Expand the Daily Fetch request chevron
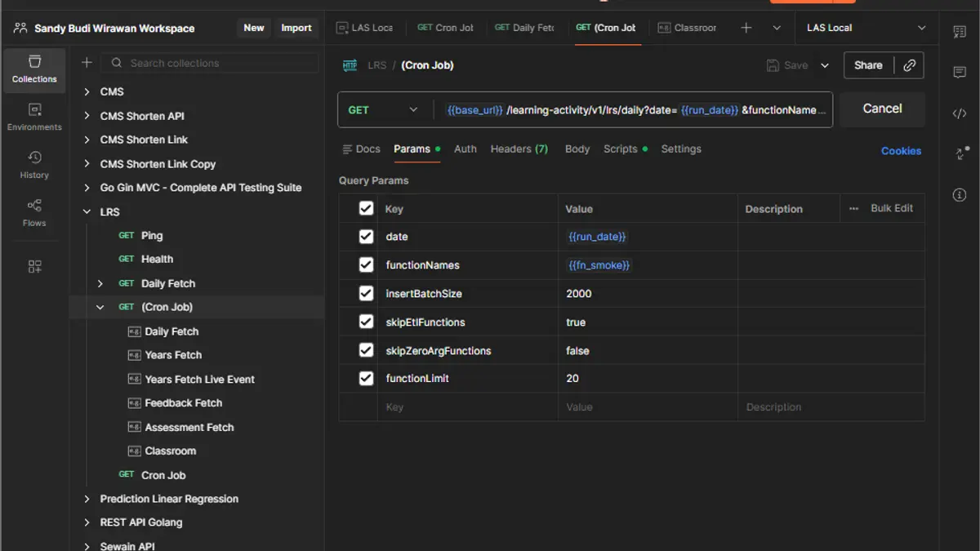Viewport: 980px width, 551px height. [100, 284]
